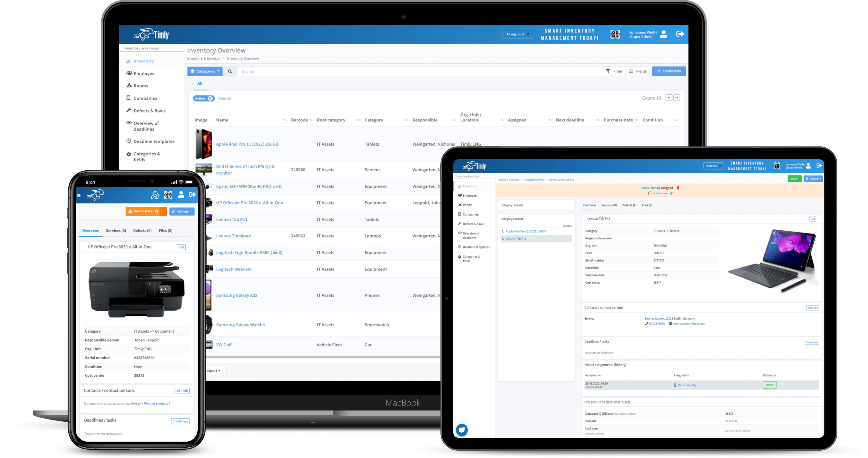Click Clear all link on laptop
The image size is (868, 458).
(224, 99)
